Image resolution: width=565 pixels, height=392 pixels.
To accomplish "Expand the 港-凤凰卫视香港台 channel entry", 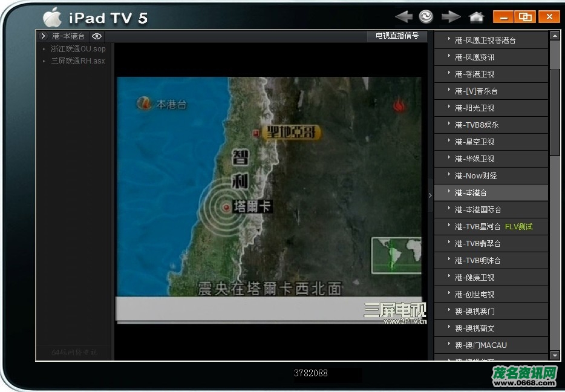I will click(449, 40).
